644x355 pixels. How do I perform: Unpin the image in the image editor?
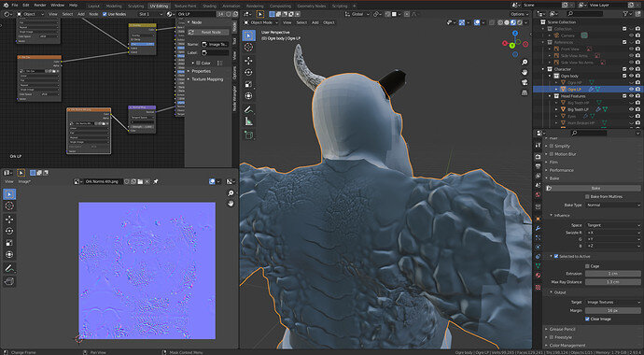[156, 181]
